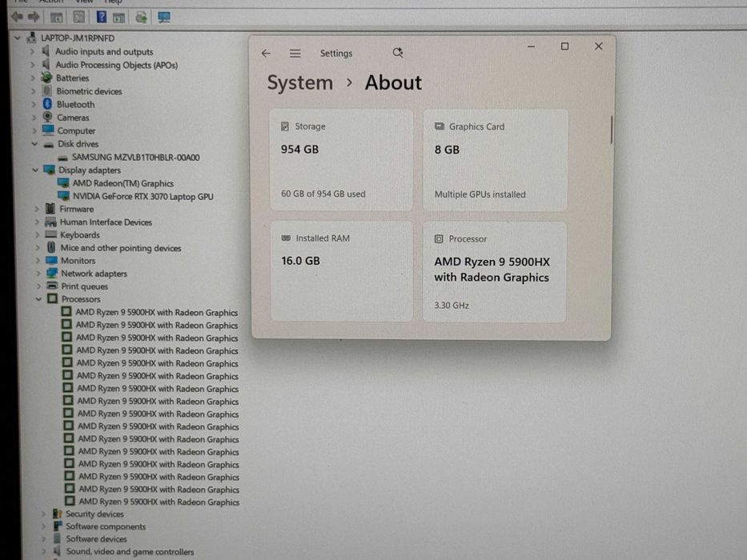Click the Cameras category icon

[x=48, y=117]
